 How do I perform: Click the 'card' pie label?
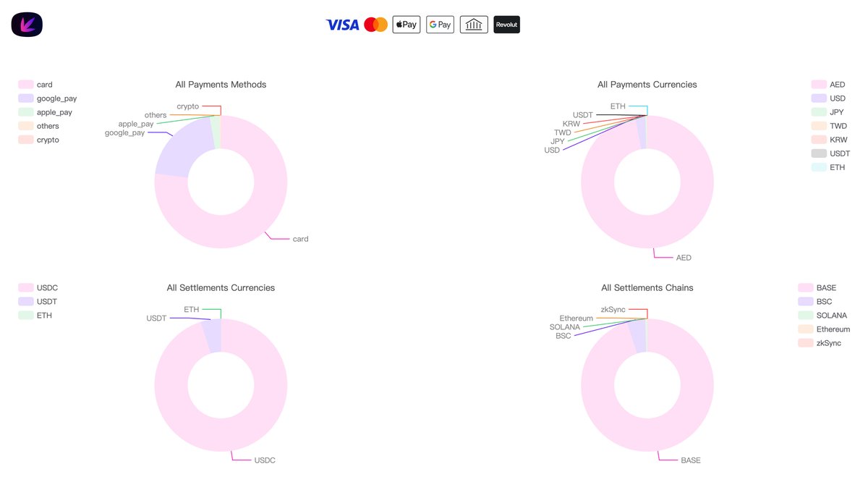click(300, 239)
